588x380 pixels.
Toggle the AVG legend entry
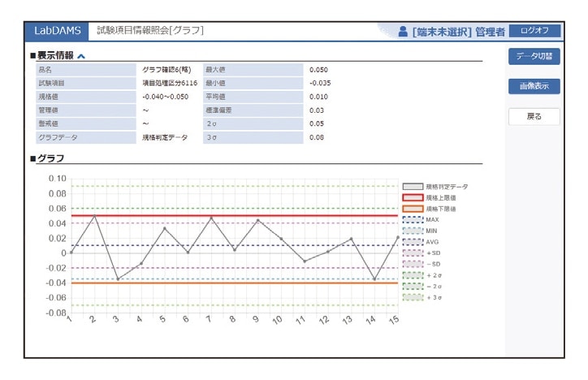coord(413,242)
